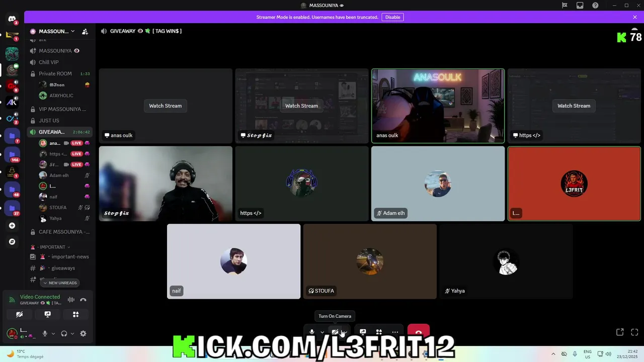Click the green connection signal icon
The width and height of the screenshot is (644, 362).
[12, 300]
